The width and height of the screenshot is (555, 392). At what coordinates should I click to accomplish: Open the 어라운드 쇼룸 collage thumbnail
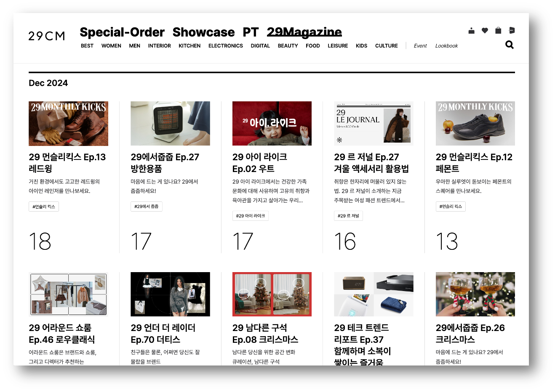pyautogui.click(x=68, y=294)
